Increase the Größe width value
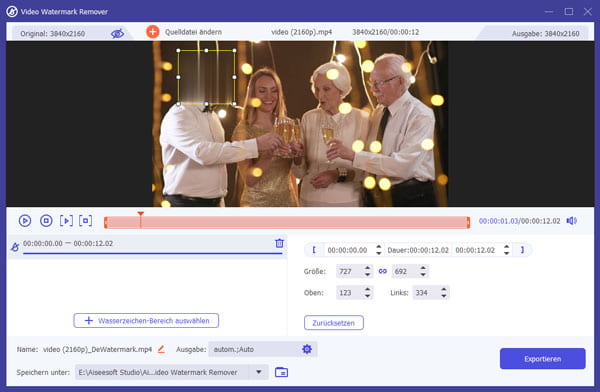 367,268
